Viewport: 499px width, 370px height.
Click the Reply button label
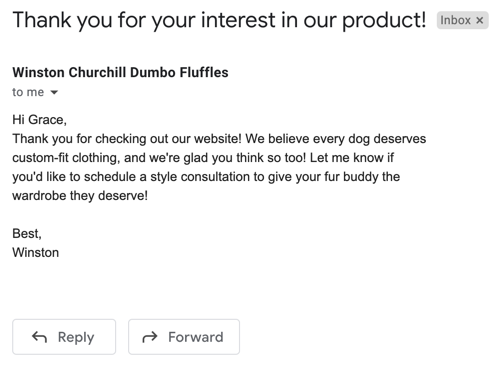[76, 337]
